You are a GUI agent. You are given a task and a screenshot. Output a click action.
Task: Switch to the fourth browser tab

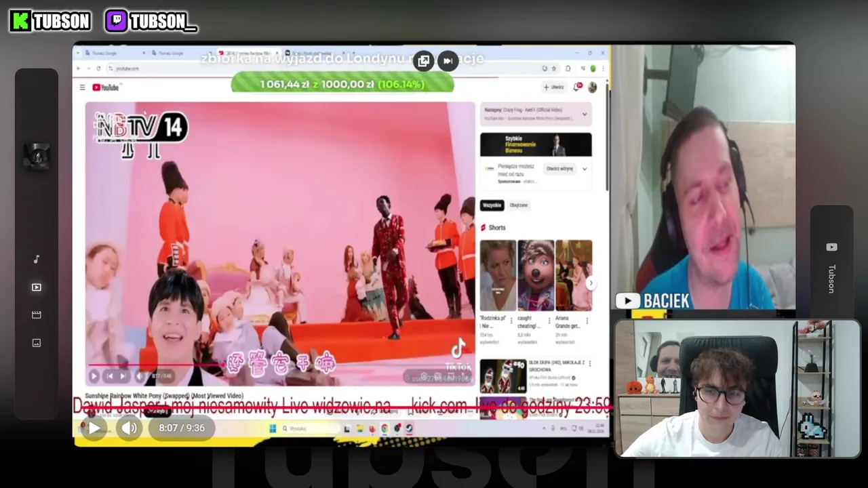[316, 53]
